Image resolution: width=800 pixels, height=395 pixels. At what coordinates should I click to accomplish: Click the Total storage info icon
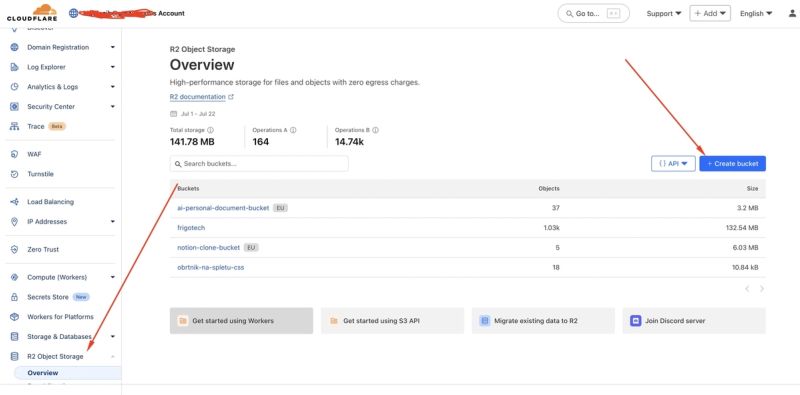tap(210, 130)
